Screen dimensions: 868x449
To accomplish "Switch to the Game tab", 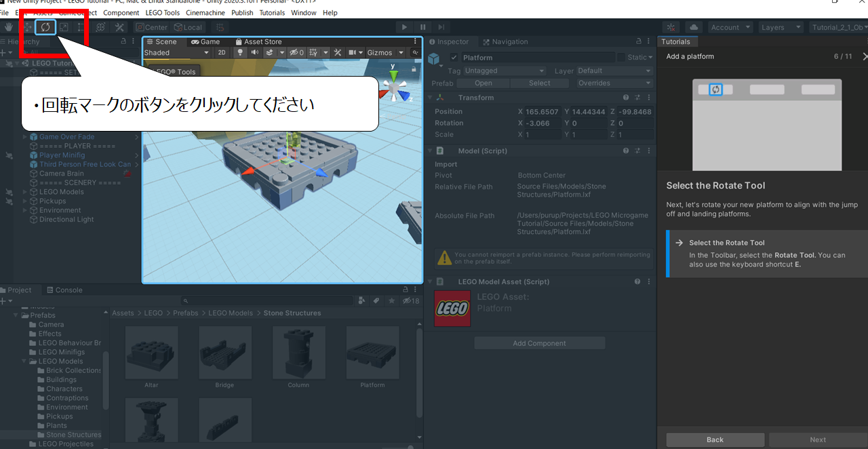I will 205,41.
